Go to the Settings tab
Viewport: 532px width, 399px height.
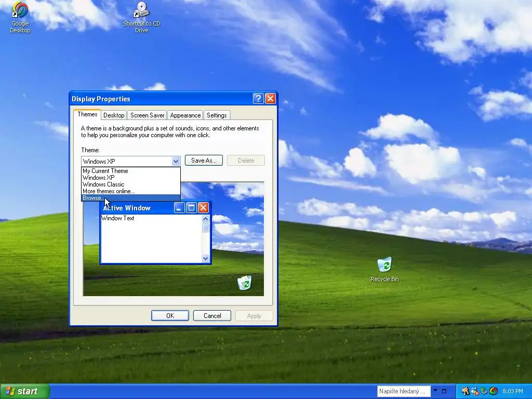click(x=217, y=115)
